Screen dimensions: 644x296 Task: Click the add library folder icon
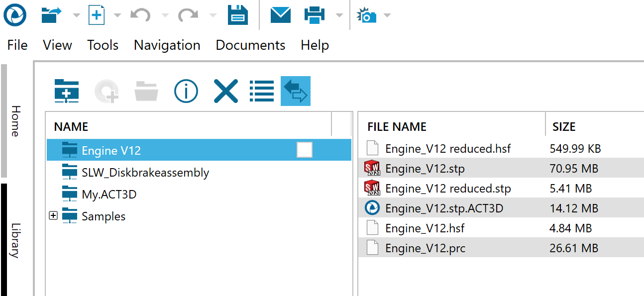(x=67, y=91)
